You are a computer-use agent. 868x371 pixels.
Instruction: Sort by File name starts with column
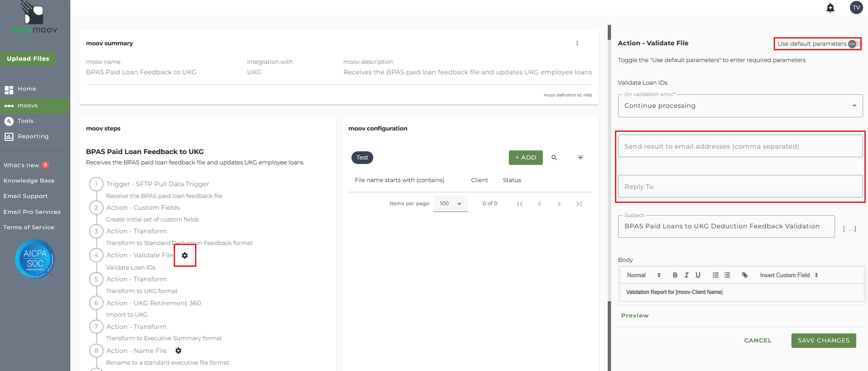(400, 180)
